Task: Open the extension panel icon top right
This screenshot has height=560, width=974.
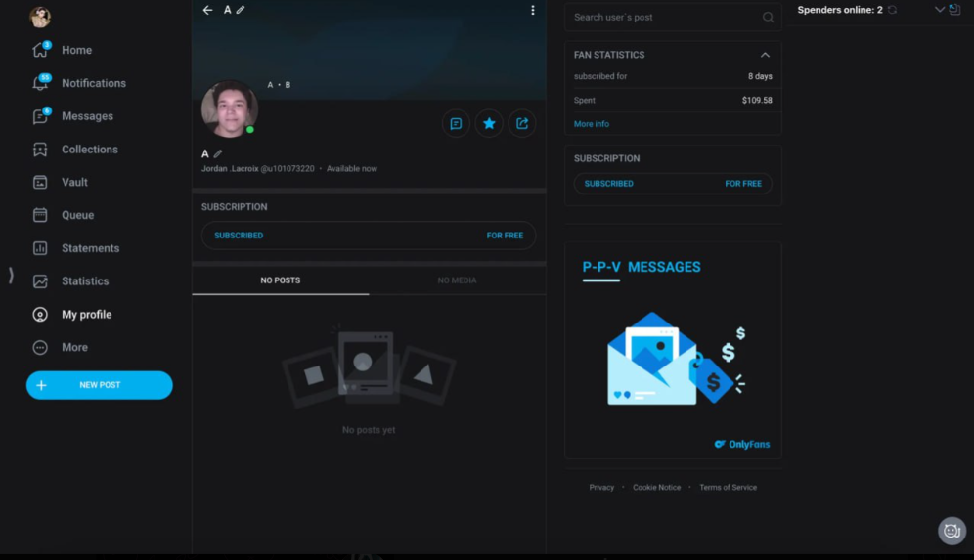Action: [954, 10]
